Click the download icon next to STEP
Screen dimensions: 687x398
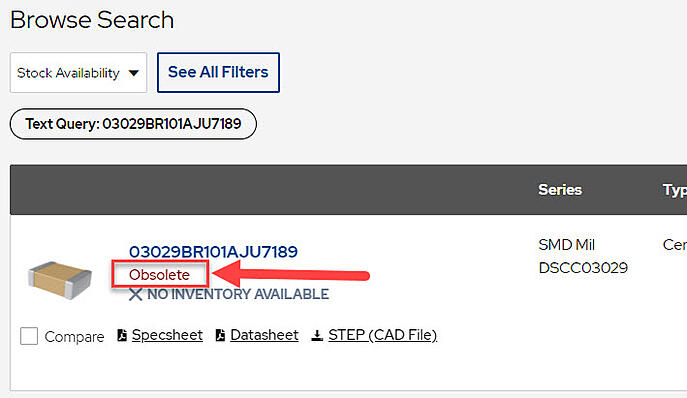317,336
